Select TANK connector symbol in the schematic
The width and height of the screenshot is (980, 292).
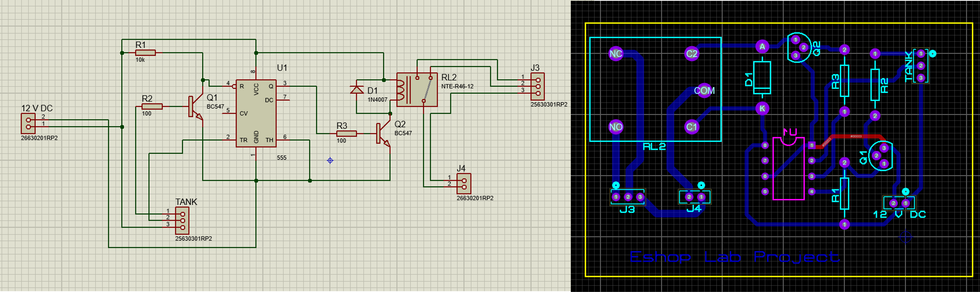pyautogui.click(x=182, y=221)
